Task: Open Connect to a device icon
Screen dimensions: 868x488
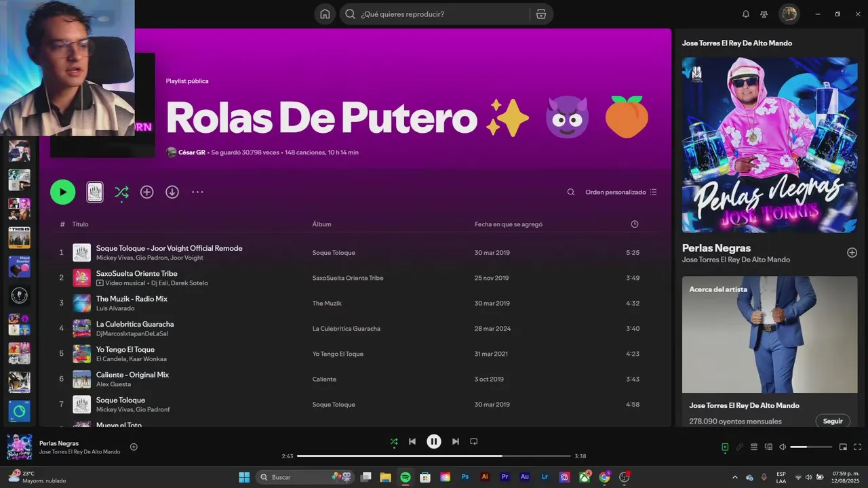Action: (x=768, y=447)
